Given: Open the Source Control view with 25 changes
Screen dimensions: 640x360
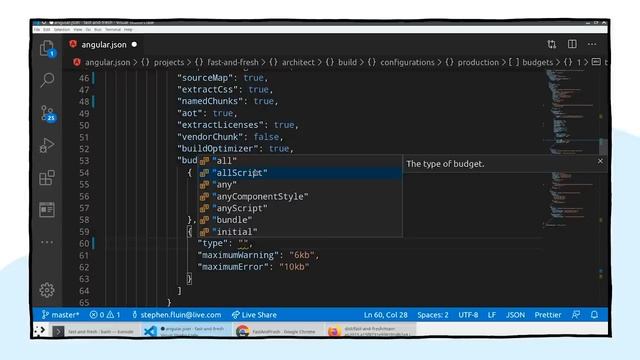Looking at the screenshot, I should point(48,113).
